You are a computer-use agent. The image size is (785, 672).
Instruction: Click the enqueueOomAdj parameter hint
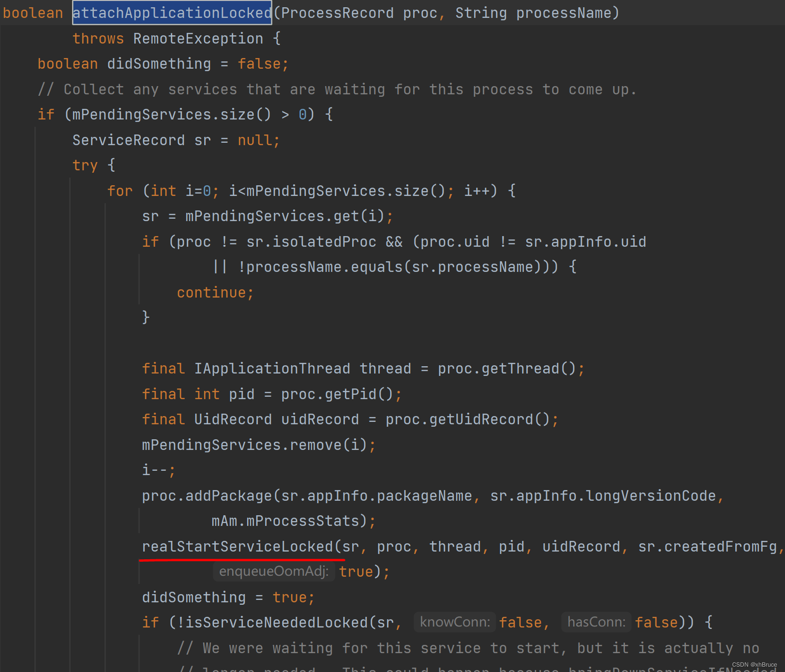click(x=274, y=571)
